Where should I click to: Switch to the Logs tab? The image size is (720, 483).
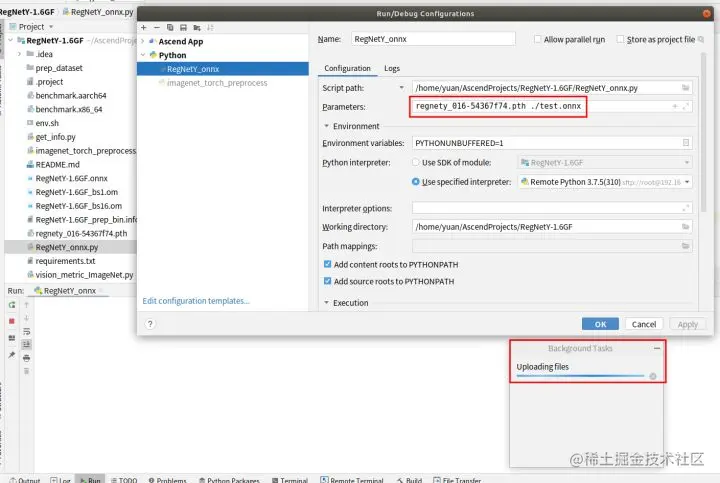[x=392, y=68]
